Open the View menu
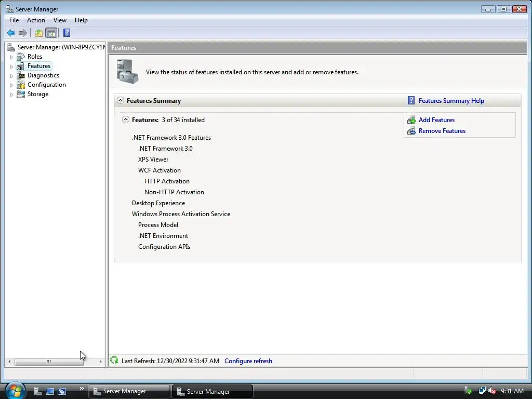This screenshot has width=532, height=399. click(60, 20)
